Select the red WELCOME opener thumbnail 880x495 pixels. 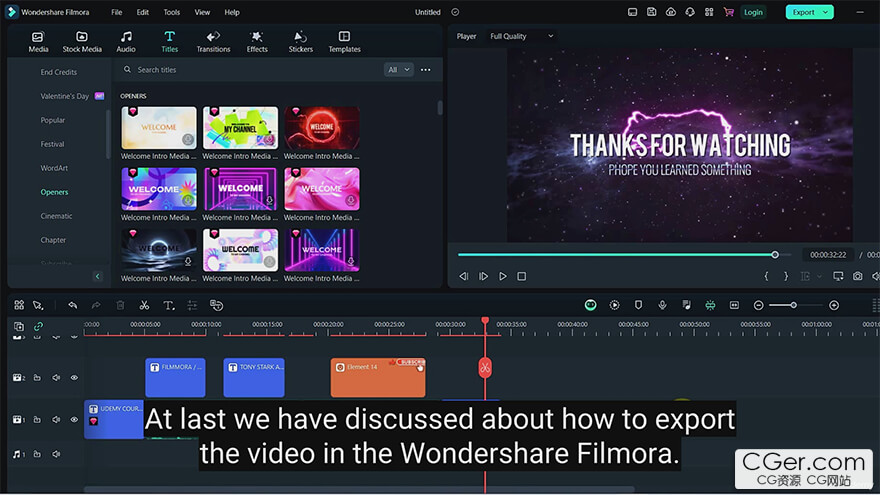click(322, 127)
